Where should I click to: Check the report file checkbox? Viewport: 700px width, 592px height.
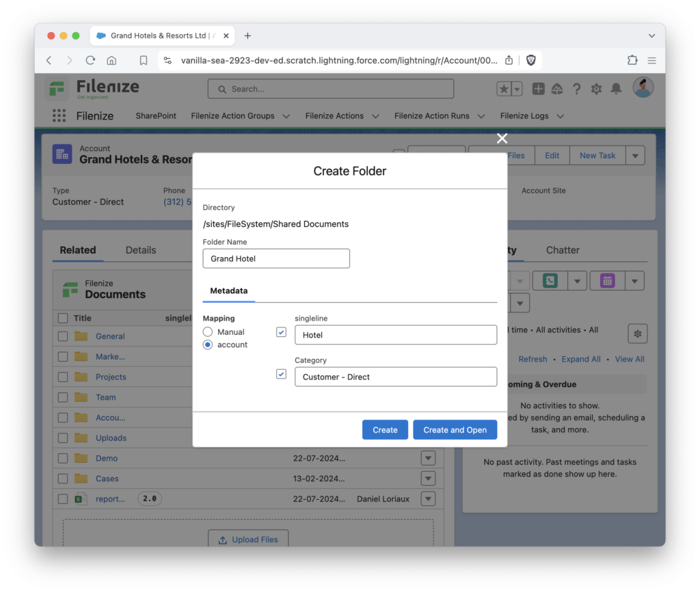pos(63,499)
